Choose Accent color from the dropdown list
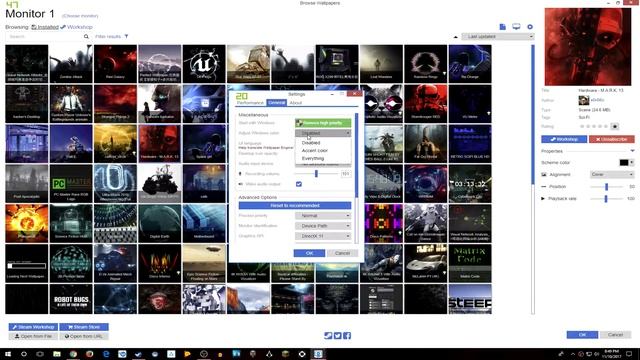Screen dimensions: 640x360 pyautogui.click(x=323, y=151)
